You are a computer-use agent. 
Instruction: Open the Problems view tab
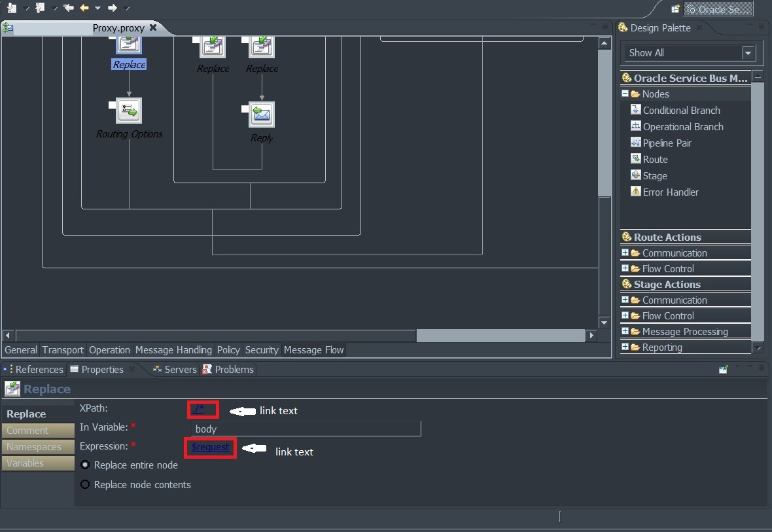228,370
